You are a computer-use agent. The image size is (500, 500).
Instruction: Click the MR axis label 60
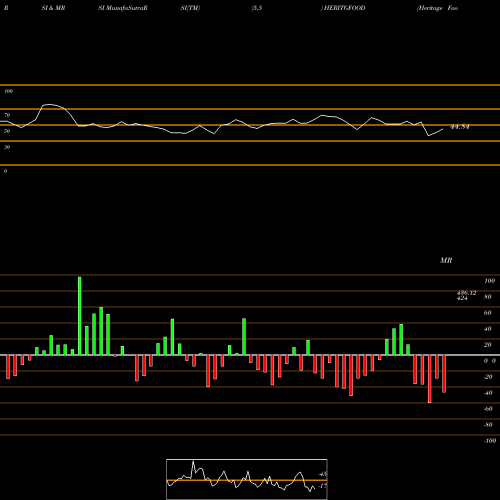(x=488, y=313)
